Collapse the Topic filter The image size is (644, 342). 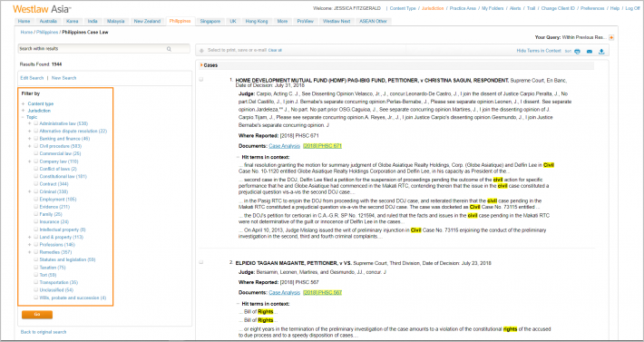pyautogui.click(x=23, y=117)
